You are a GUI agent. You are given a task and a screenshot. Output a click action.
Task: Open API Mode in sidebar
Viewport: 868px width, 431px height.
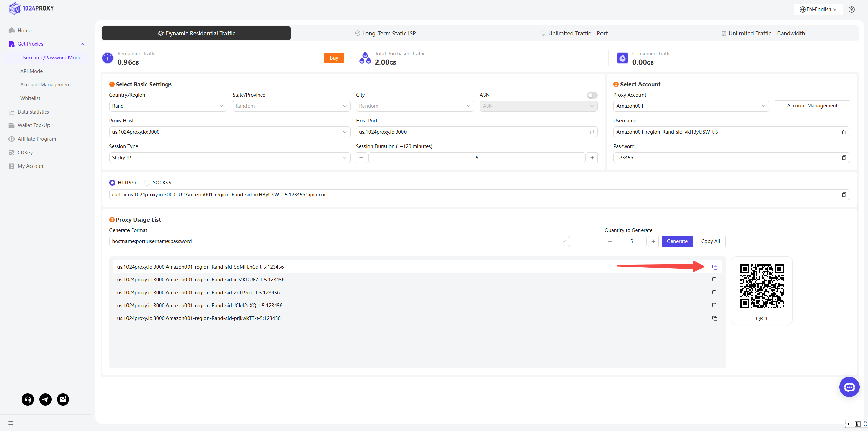32,71
